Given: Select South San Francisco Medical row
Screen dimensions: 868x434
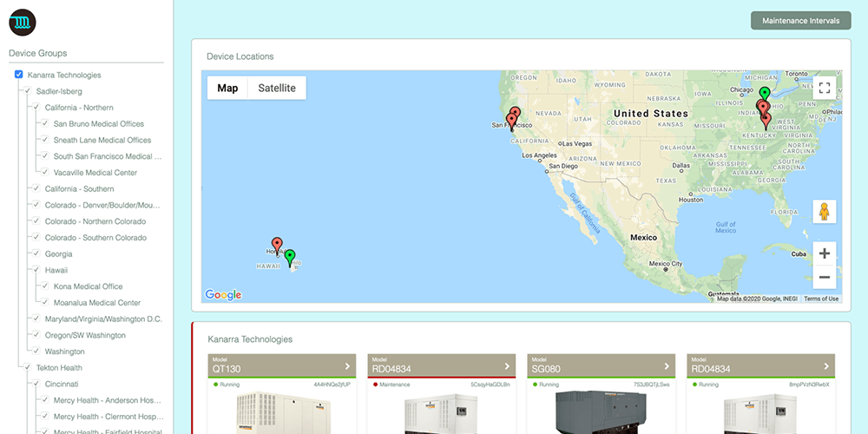Looking at the screenshot, I should tap(108, 156).
